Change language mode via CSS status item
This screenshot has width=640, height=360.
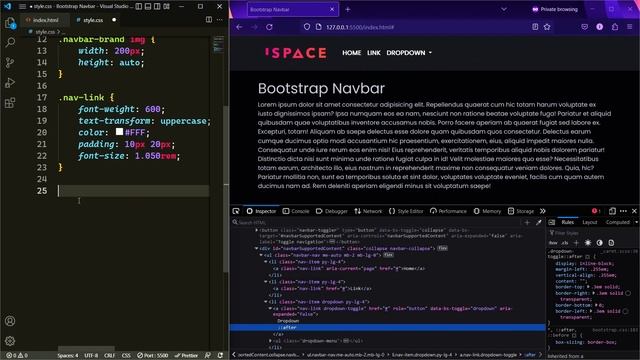(x=126, y=356)
